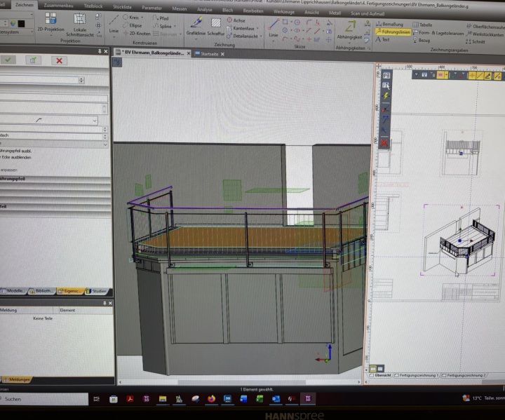Switch to Fertigungszeichnung 1 sheet tab
This screenshot has height=420, width=505.
pos(416,375)
